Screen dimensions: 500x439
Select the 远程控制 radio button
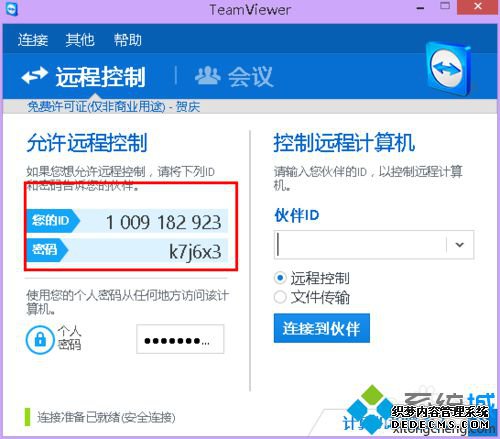(280, 278)
